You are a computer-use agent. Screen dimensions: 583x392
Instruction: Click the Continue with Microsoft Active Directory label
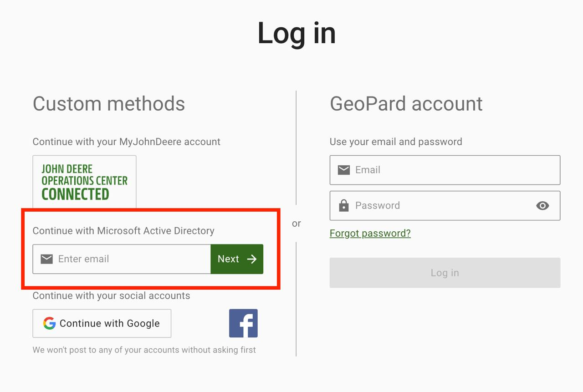tap(123, 231)
